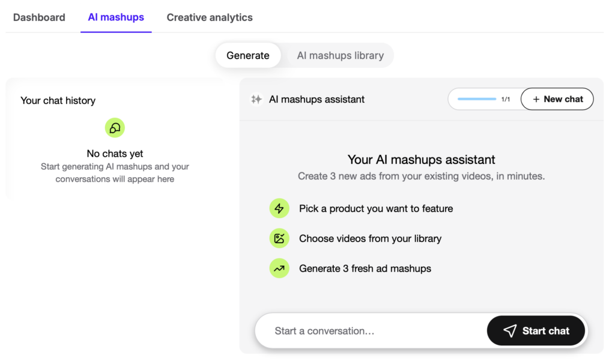Click the sparkle icon beside AI mashups assistant
The width and height of the screenshot is (615, 364).
tap(256, 100)
